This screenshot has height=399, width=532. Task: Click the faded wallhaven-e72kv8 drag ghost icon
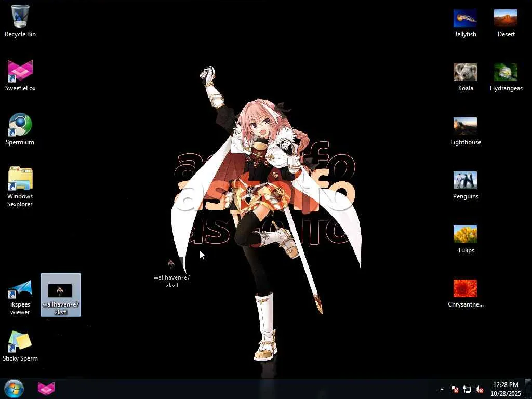click(171, 273)
